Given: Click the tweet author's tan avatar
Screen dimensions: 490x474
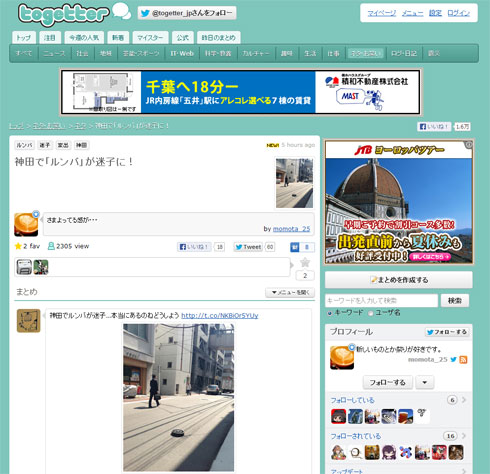Looking at the screenshot, I should [x=29, y=321].
